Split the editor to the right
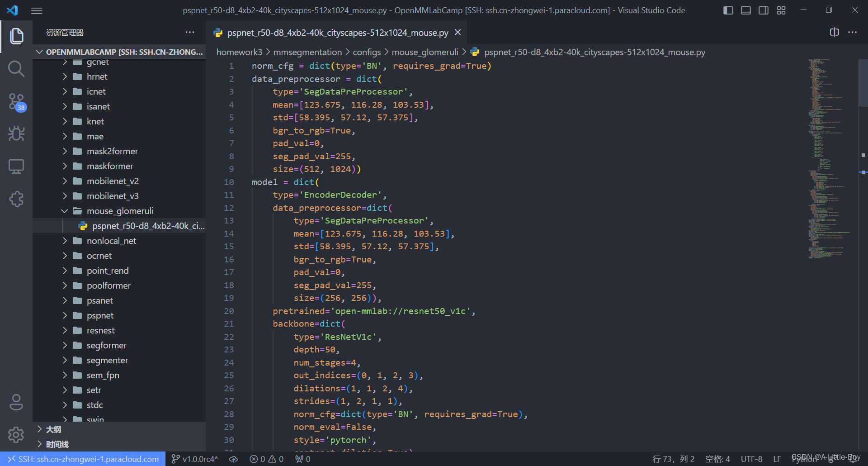This screenshot has width=868, height=466. (x=835, y=32)
